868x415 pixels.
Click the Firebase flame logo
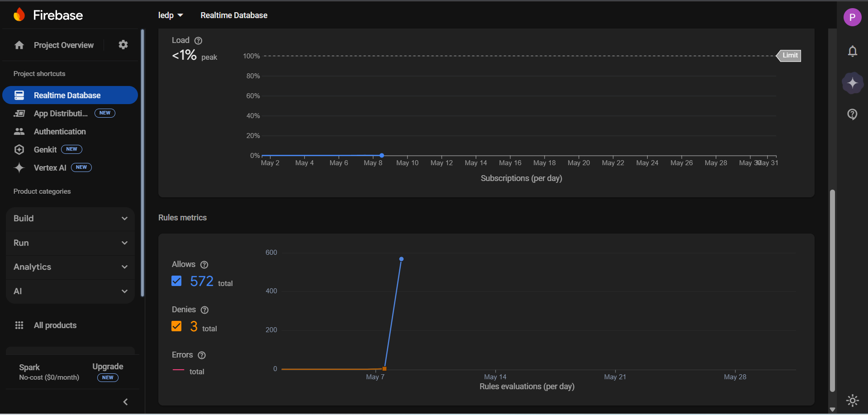(x=19, y=15)
